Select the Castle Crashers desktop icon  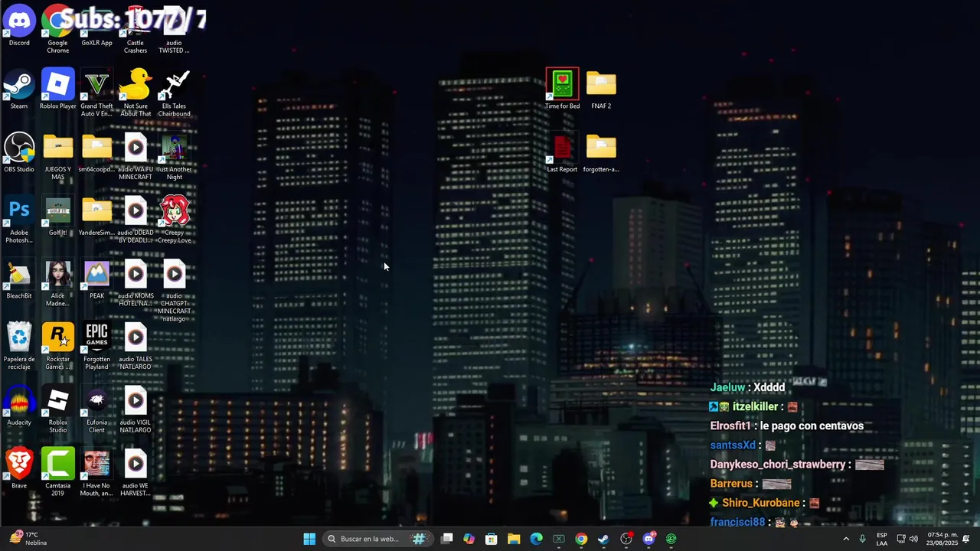click(x=136, y=29)
